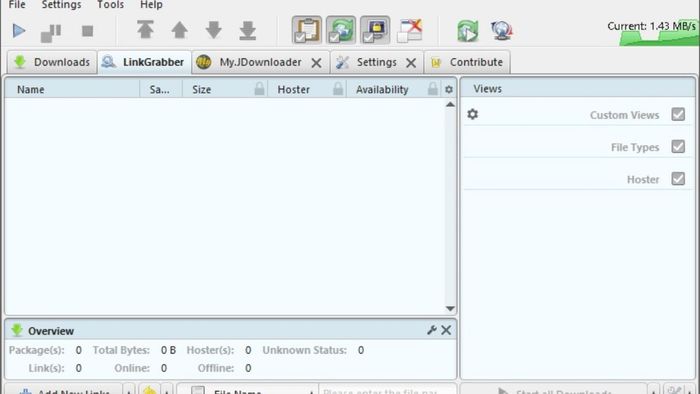
Task: Open the File menu
Action: click(x=17, y=5)
